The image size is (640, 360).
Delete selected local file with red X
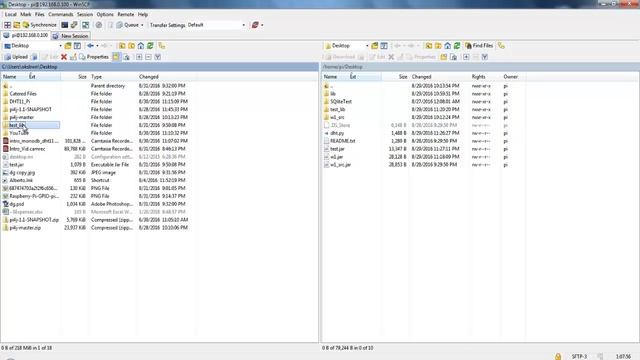point(64,57)
